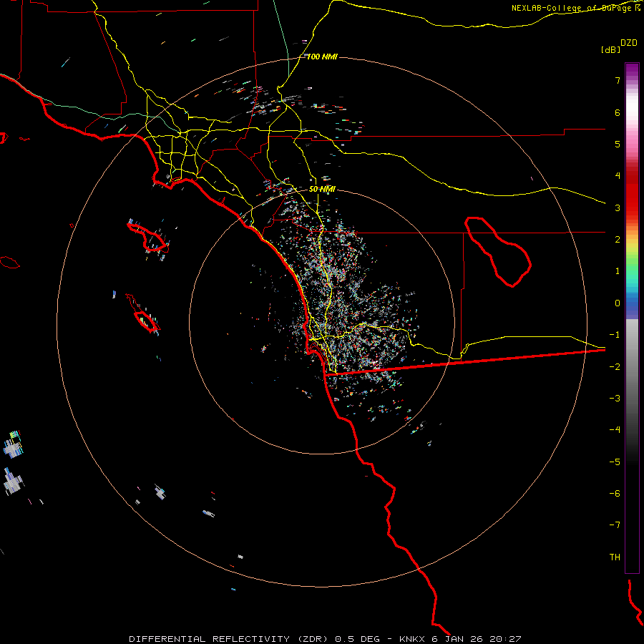The height and width of the screenshot is (644, 644).
Task: Click the NEXLAB-College of DuPage watermark text
Action: coord(576,8)
